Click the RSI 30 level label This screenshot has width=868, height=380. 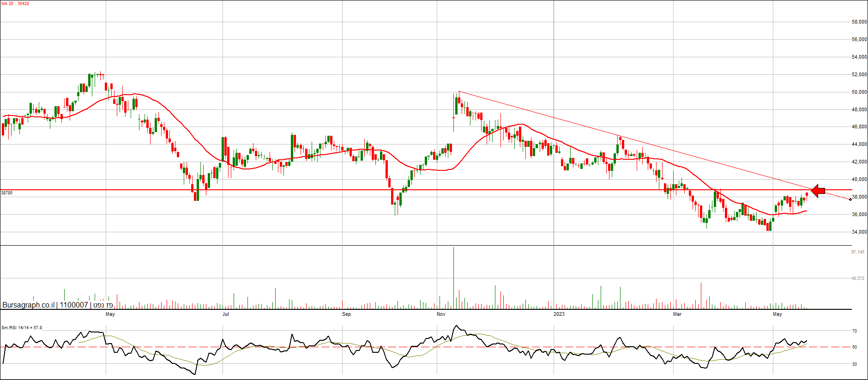[x=855, y=364]
